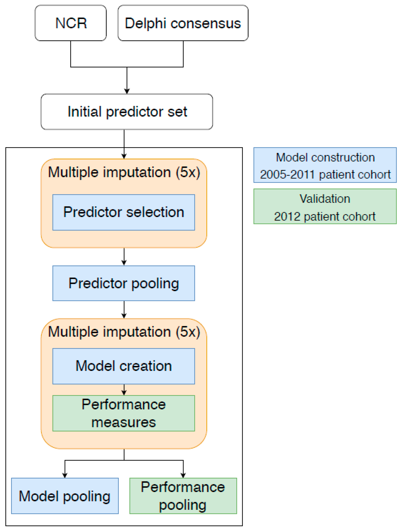Select the blue Model construction legend box
The image size is (402, 532).
pos(325,165)
